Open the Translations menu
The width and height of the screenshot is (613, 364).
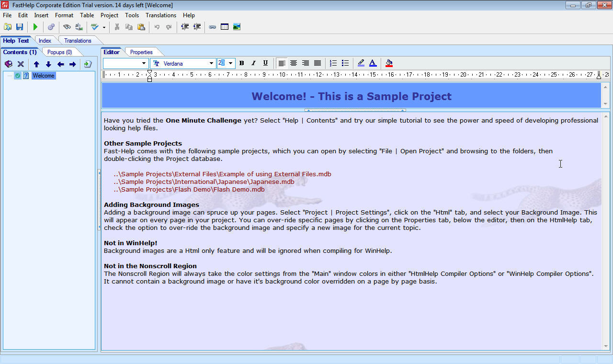[x=161, y=15]
